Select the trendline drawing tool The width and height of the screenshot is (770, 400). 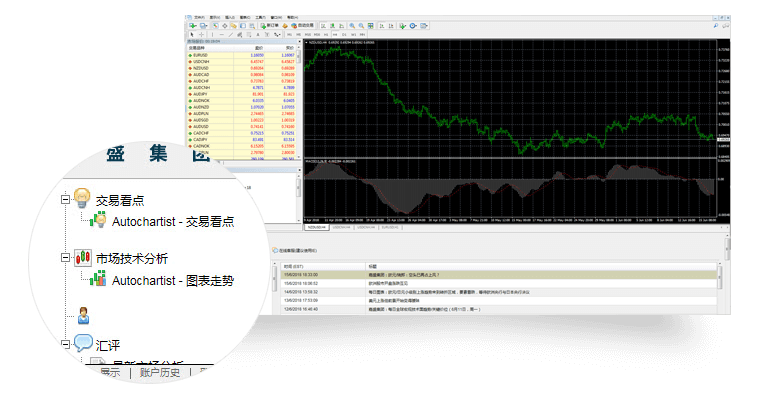click(231, 34)
